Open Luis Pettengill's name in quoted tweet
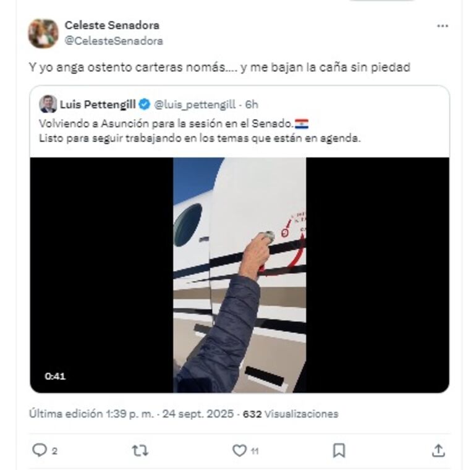Screen dimensions: 476x470 pos(97,104)
